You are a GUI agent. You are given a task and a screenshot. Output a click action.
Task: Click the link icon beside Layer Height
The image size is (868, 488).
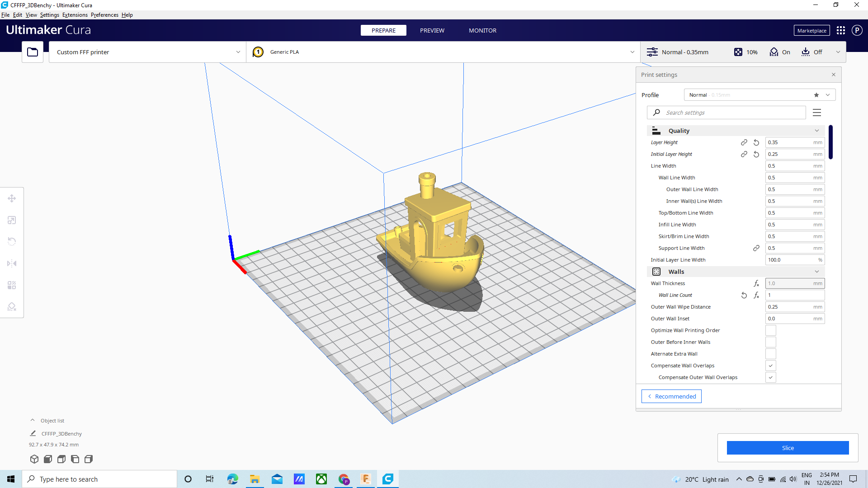744,142
